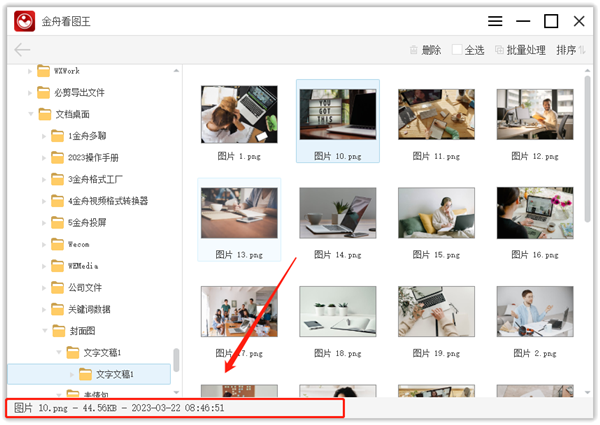Click the 1金舟多聊 folder icon
The height and width of the screenshot is (425, 600).
point(57,136)
